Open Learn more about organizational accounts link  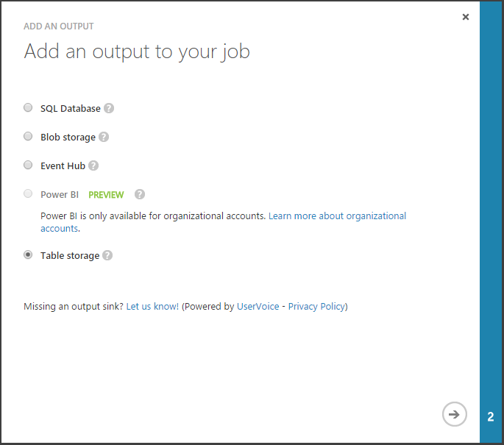[337, 216]
